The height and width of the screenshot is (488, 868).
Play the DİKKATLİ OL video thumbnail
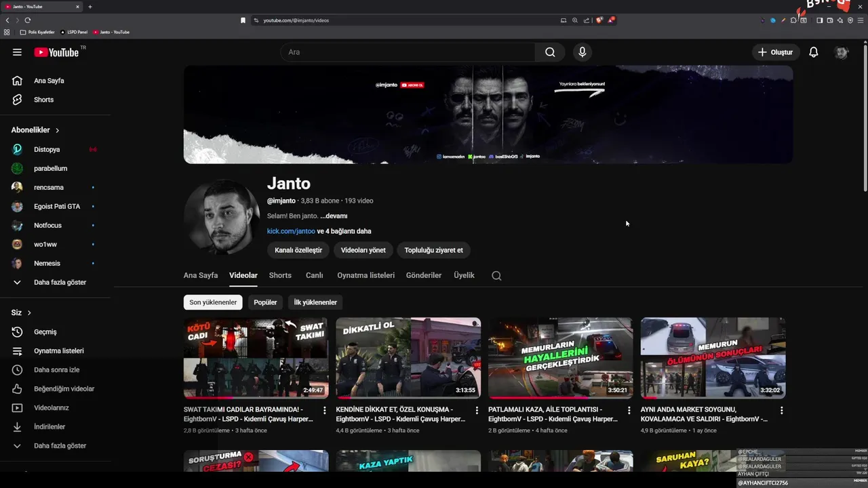[x=408, y=358]
